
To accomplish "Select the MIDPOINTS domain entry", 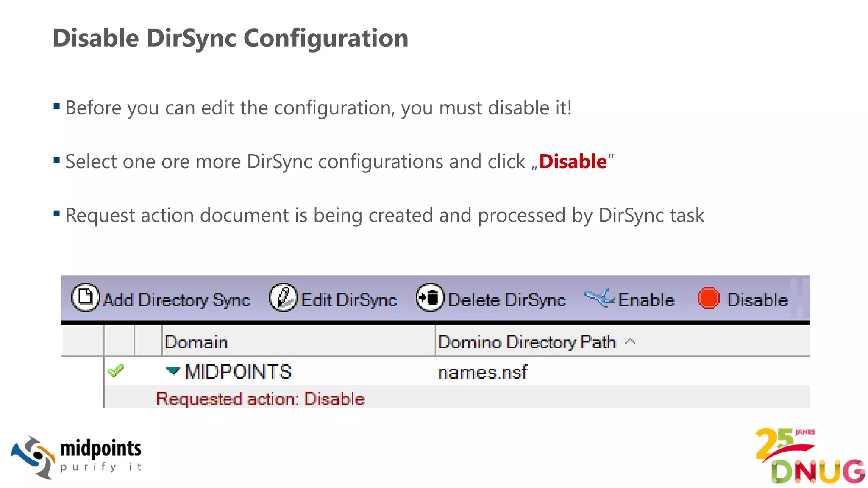I will [x=239, y=372].
